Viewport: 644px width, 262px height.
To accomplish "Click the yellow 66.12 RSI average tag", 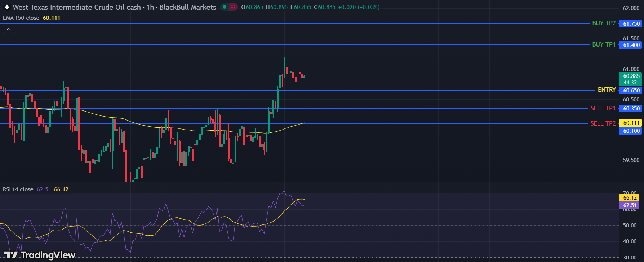I will point(630,198).
